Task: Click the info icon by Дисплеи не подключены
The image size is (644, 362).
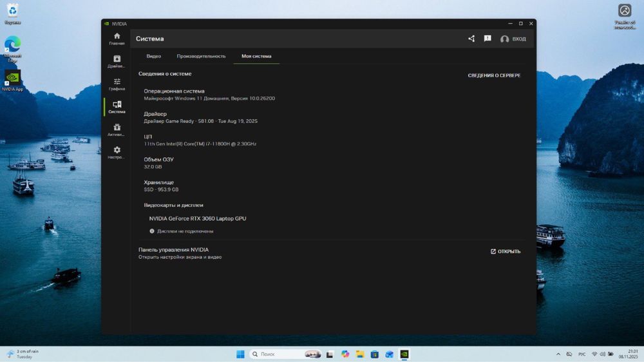Action: [x=152, y=231]
